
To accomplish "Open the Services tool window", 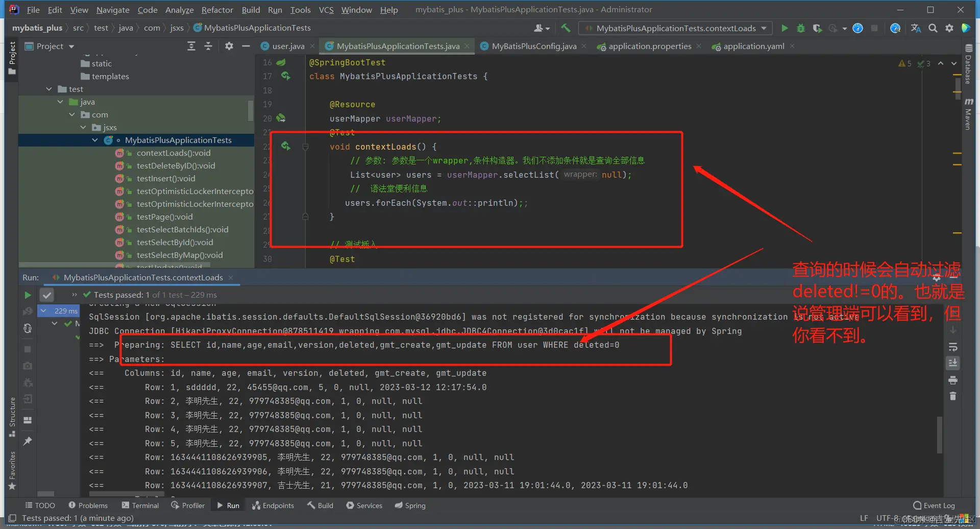I will (x=364, y=506).
